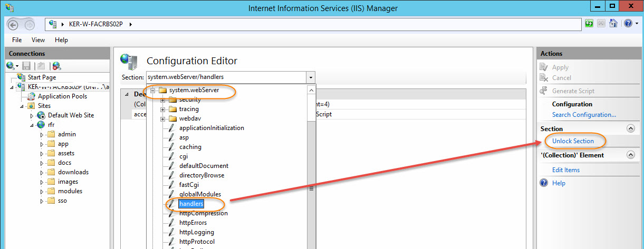This screenshot has height=249, width=644.
Task: Click the Cancel action
Action: tap(562, 78)
